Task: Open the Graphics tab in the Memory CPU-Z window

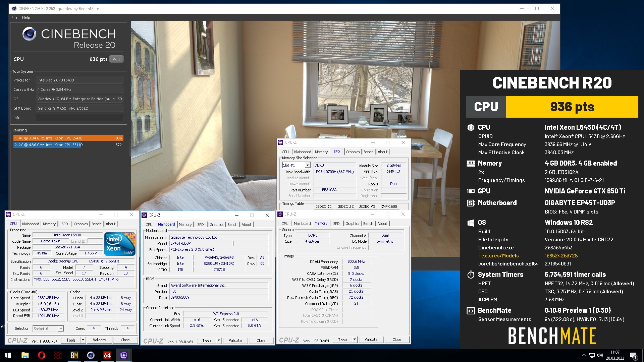Action: tap(352, 224)
